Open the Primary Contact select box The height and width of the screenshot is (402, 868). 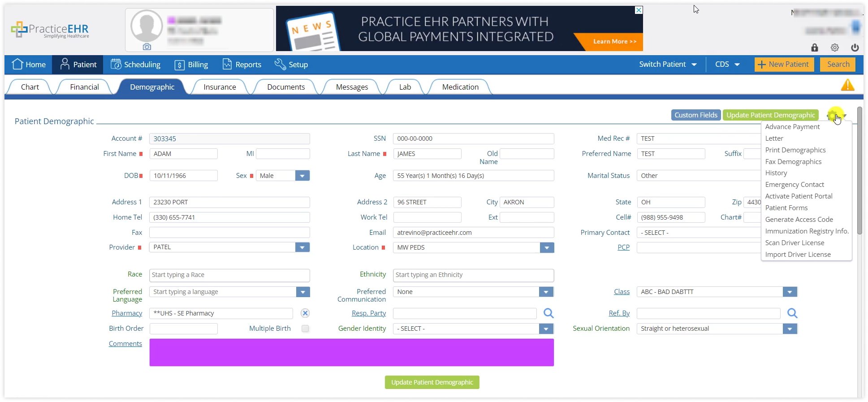coord(699,233)
